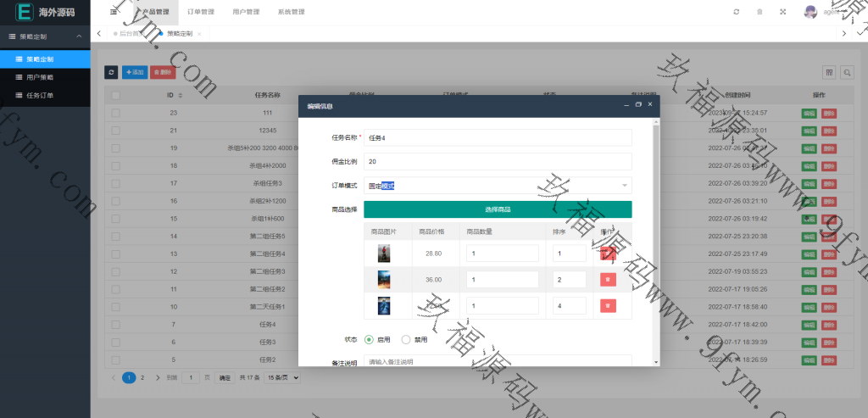
Task: Click the green 选择商品 button
Action: coord(498,209)
